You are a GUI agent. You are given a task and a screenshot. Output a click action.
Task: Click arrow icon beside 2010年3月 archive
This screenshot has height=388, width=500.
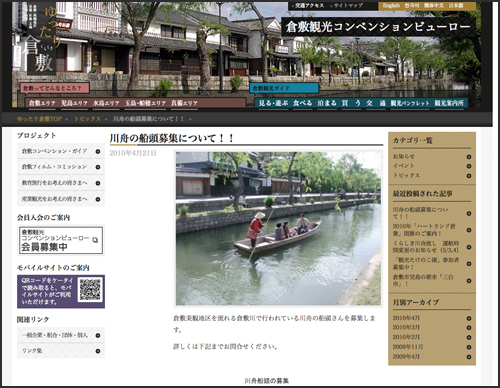click(x=469, y=328)
